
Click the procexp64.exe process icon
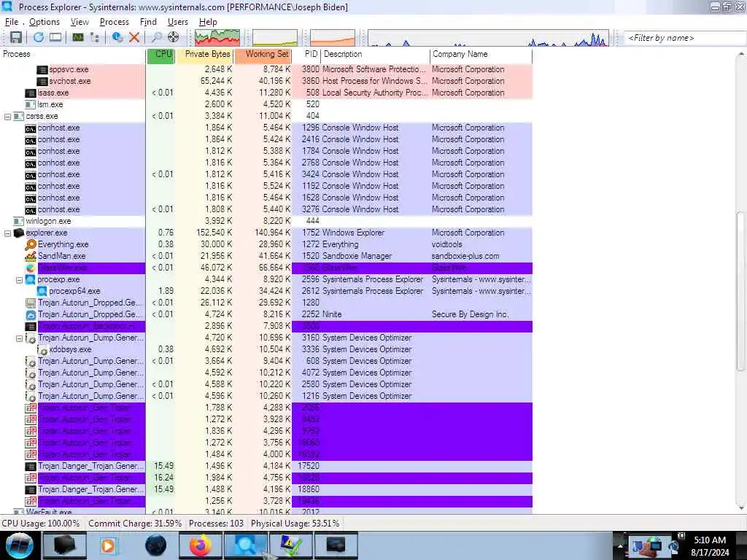pos(42,291)
